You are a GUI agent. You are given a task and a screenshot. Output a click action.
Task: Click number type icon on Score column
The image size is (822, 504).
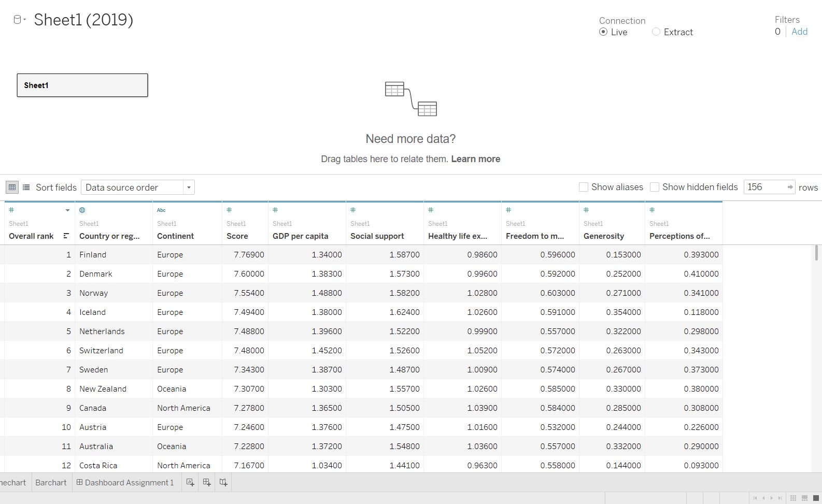pos(229,210)
